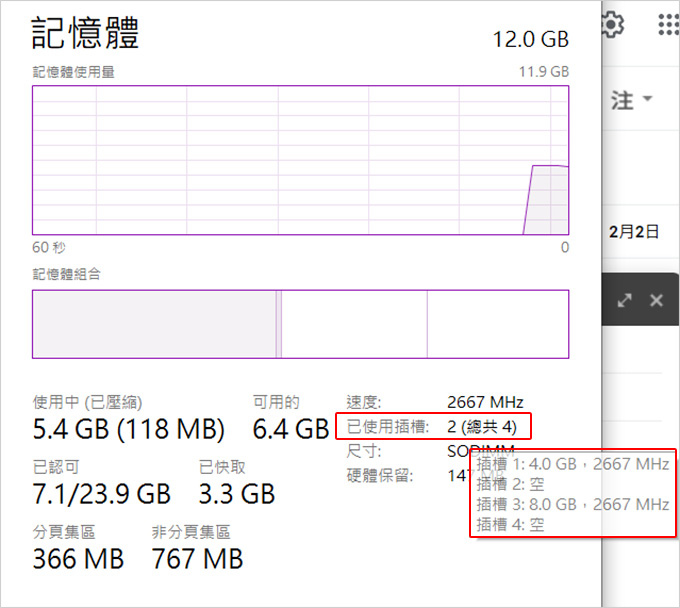This screenshot has width=680, height=608.
Task: Expand the pop-out arrows icon
Action: 624,300
